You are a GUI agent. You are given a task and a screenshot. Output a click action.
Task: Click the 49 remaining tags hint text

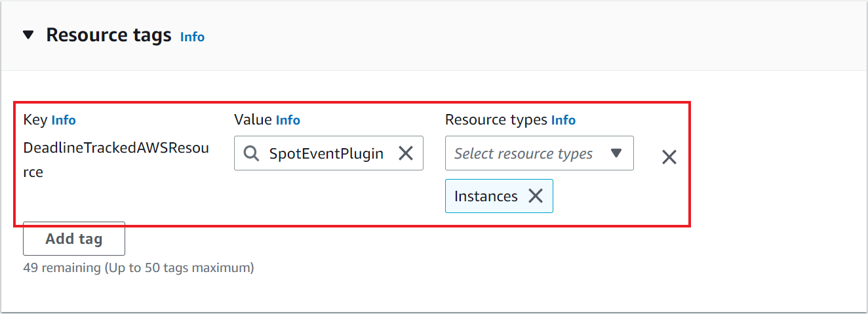(138, 267)
